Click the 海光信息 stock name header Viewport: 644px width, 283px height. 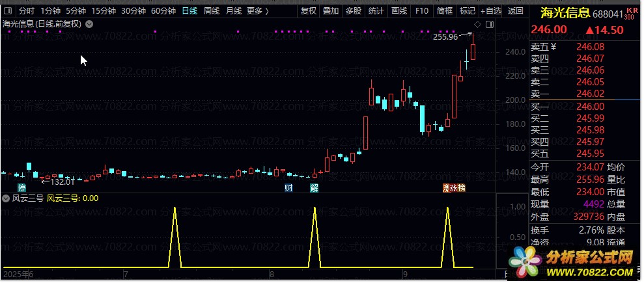pyautogui.click(x=565, y=13)
